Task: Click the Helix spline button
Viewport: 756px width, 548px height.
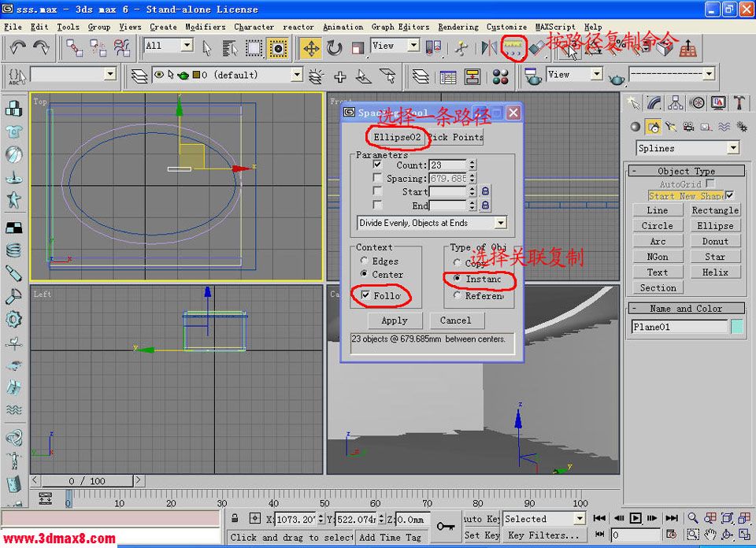Action: pyautogui.click(x=715, y=272)
